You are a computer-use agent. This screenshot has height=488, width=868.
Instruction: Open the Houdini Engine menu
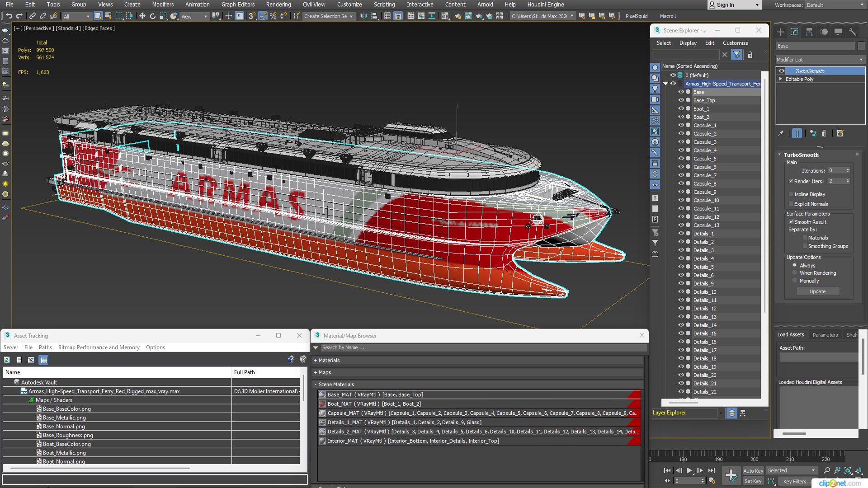545,5
